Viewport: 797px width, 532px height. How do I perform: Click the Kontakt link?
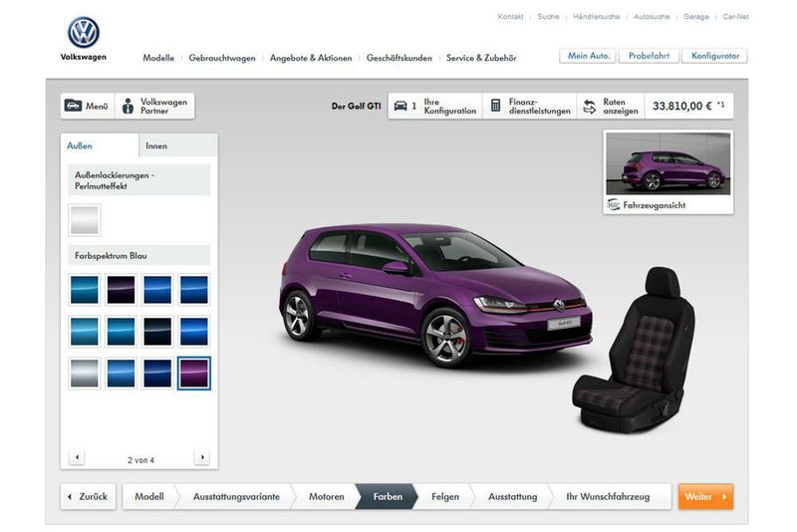510,17
